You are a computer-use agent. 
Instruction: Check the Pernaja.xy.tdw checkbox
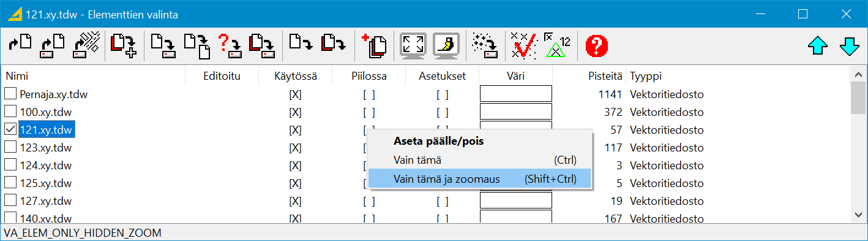point(10,94)
